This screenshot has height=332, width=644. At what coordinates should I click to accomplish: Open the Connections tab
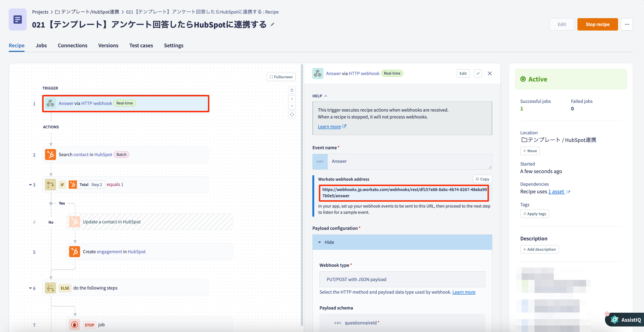click(73, 45)
